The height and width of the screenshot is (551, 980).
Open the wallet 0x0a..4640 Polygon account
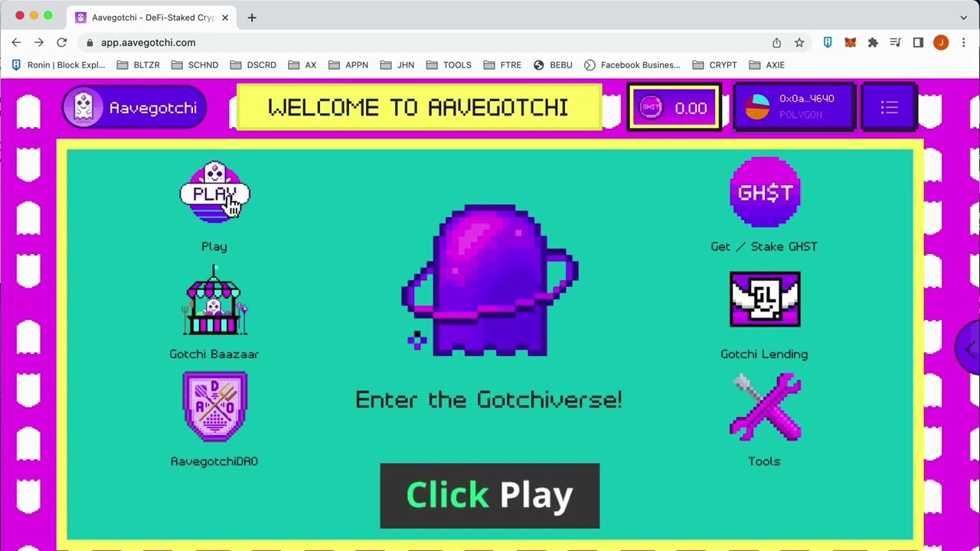pyautogui.click(x=794, y=106)
